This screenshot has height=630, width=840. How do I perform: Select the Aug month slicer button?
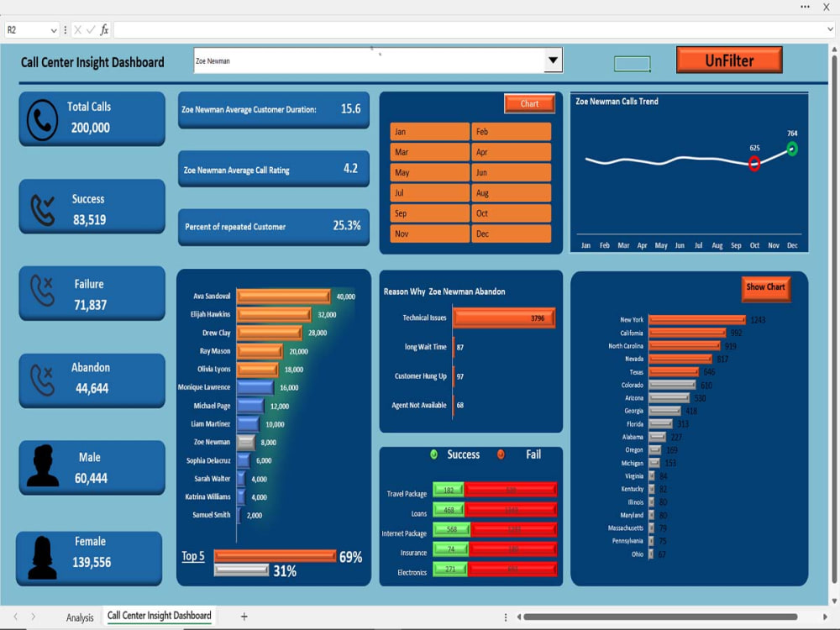pos(511,193)
